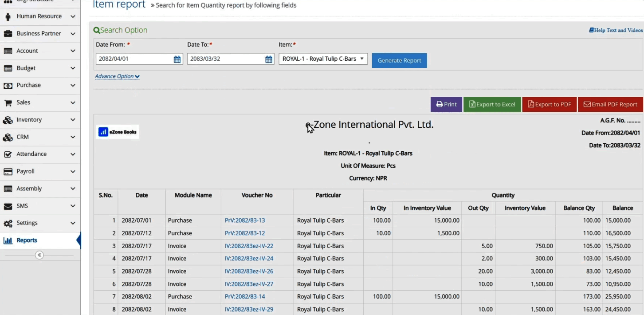The width and height of the screenshot is (644, 315).
Task: Open the Account menu item
Action: point(27,51)
